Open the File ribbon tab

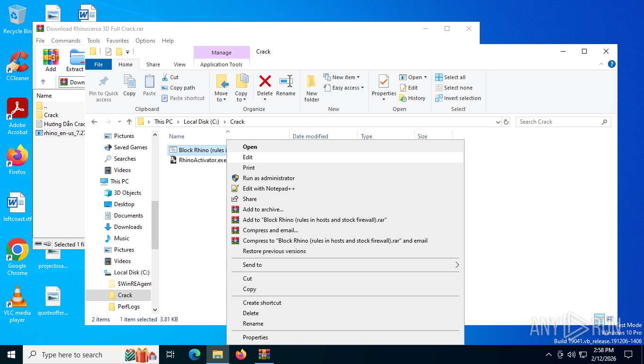98,64
